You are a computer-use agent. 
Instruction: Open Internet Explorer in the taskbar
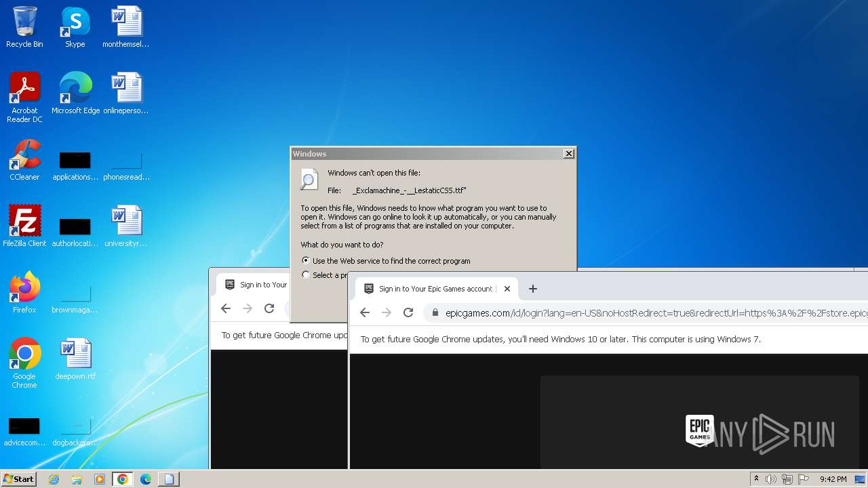54,479
